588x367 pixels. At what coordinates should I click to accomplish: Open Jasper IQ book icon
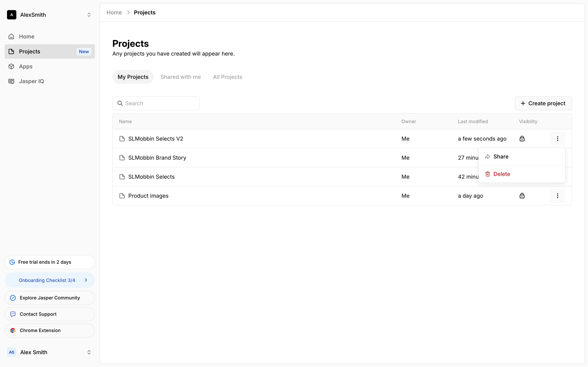pyautogui.click(x=11, y=81)
